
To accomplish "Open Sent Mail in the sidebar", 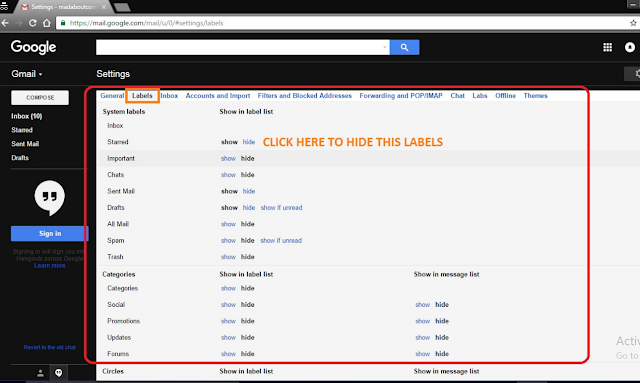I will click(25, 144).
